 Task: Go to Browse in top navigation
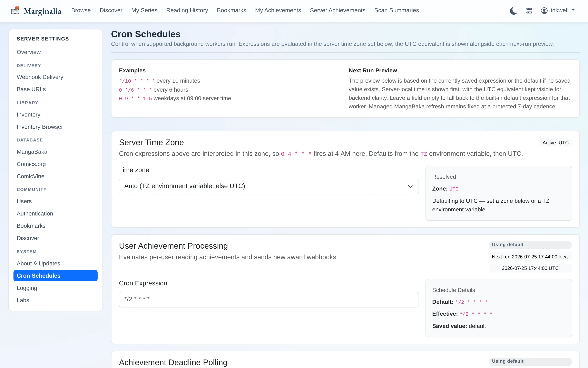point(81,10)
